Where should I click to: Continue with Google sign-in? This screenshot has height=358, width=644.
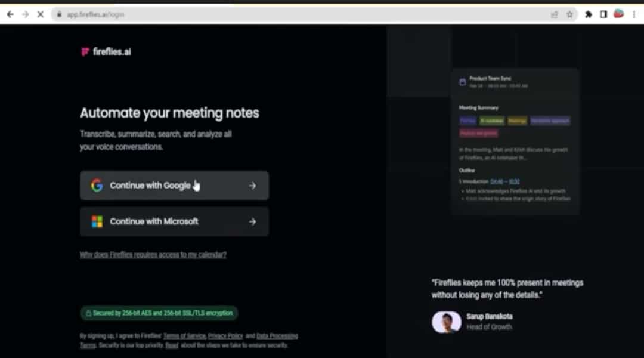175,186
